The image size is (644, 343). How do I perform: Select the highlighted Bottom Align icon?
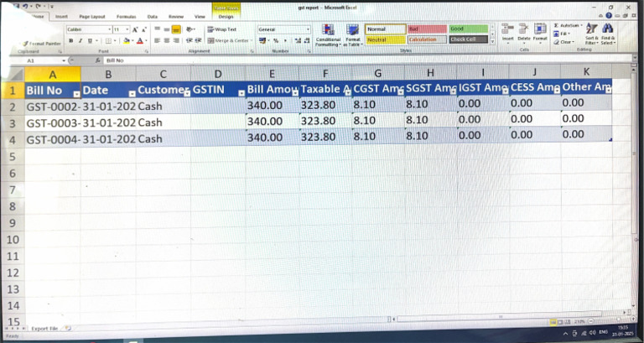[x=176, y=29]
